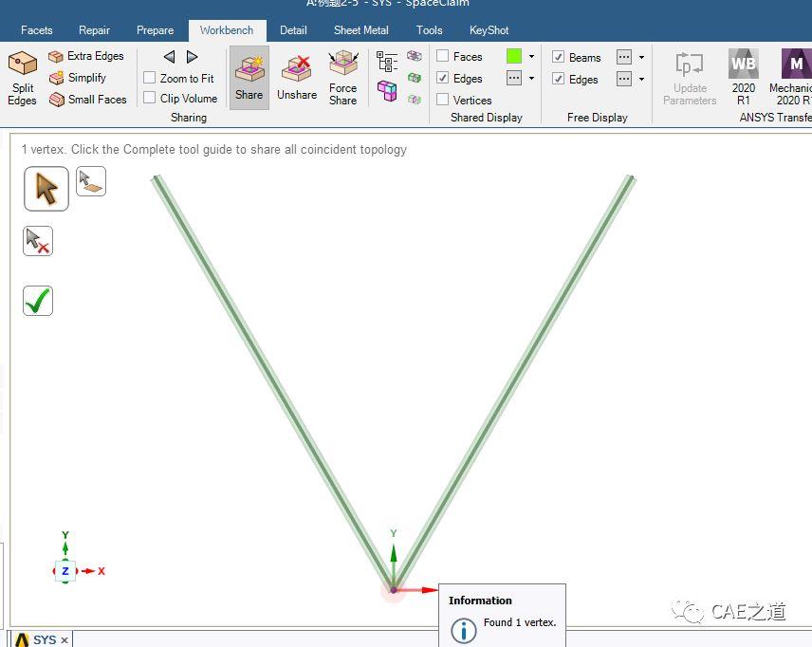812x647 pixels.
Task: Open Shared Edges style dropdown arrow
Action: 531,78
